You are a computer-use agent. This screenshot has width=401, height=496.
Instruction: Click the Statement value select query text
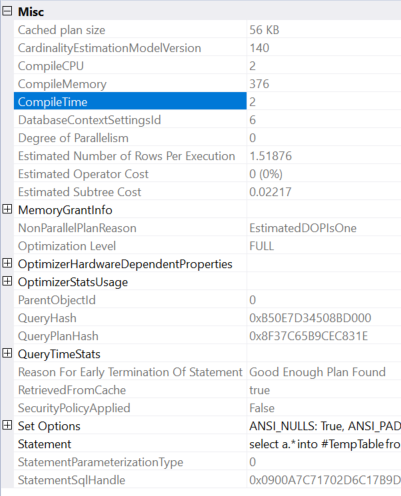pyautogui.click(x=324, y=444)
